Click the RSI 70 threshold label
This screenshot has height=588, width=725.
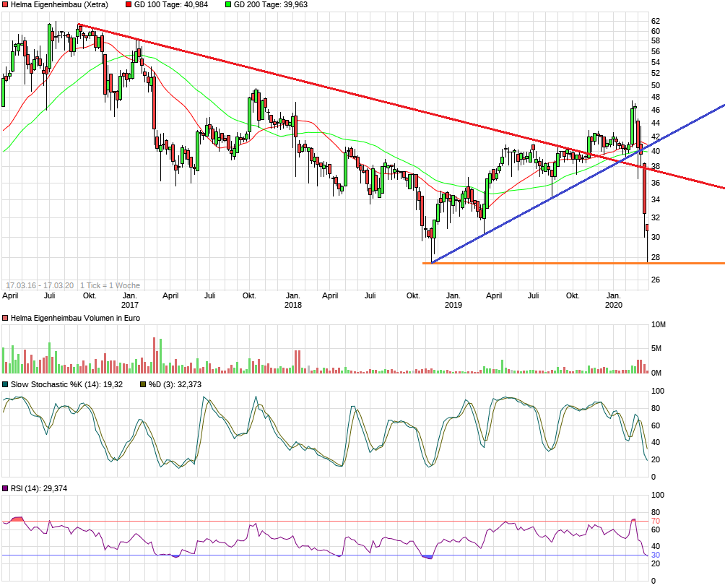pos(656,522)
